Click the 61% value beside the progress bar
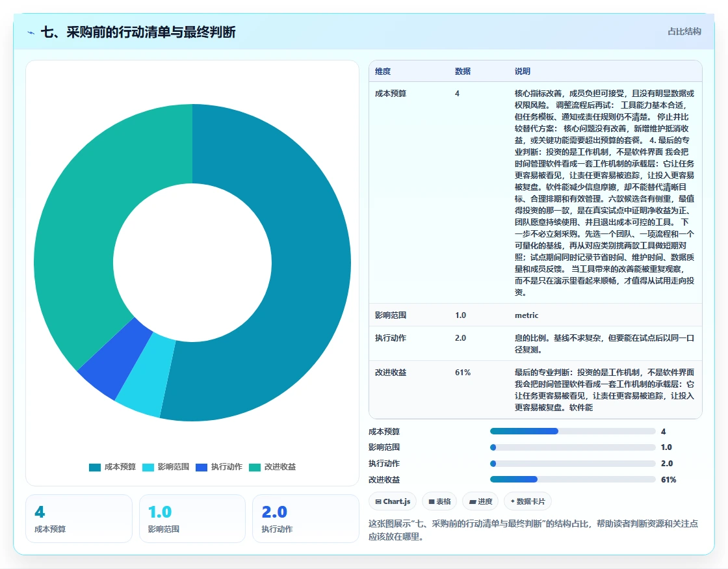728x569 pixels. pyautogui.click(x=669, y=480)
